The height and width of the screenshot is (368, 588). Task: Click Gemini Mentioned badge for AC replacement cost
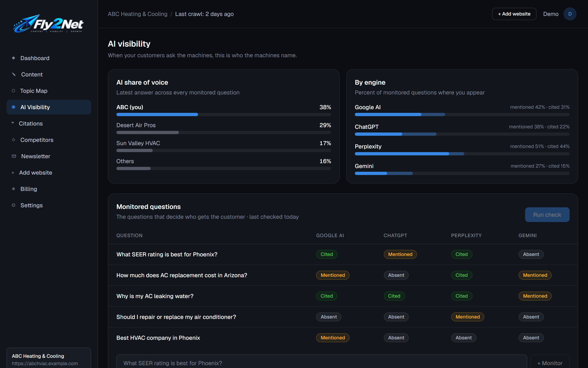point(535,275)
